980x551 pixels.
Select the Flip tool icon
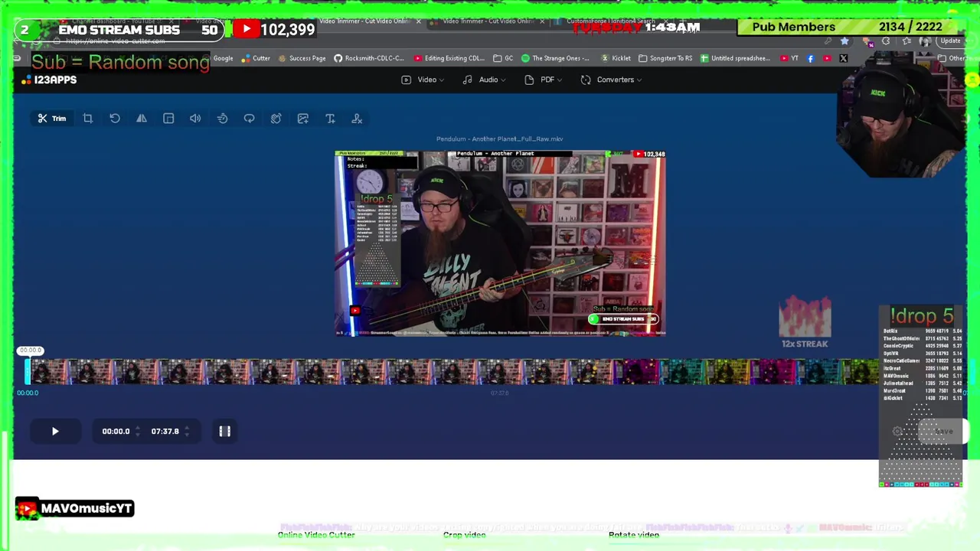142,119
